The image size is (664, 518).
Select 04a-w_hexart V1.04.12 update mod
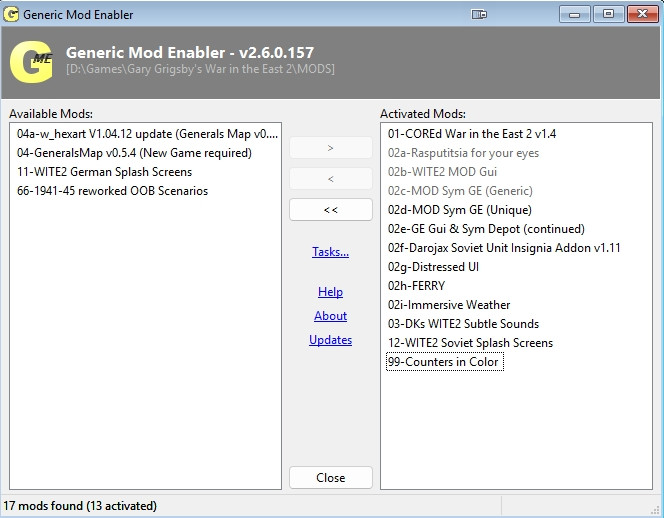[147, 134]
